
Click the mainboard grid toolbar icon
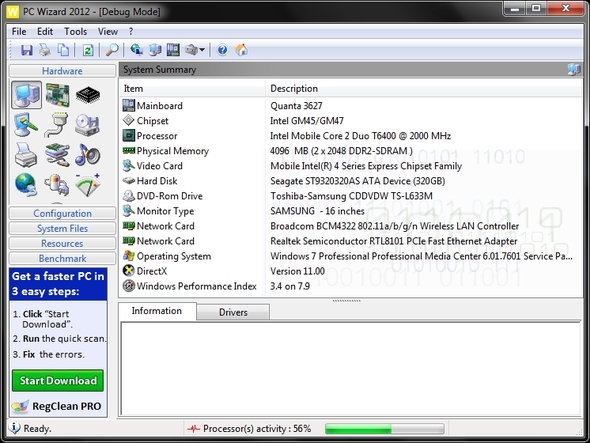tap(173, 50)
